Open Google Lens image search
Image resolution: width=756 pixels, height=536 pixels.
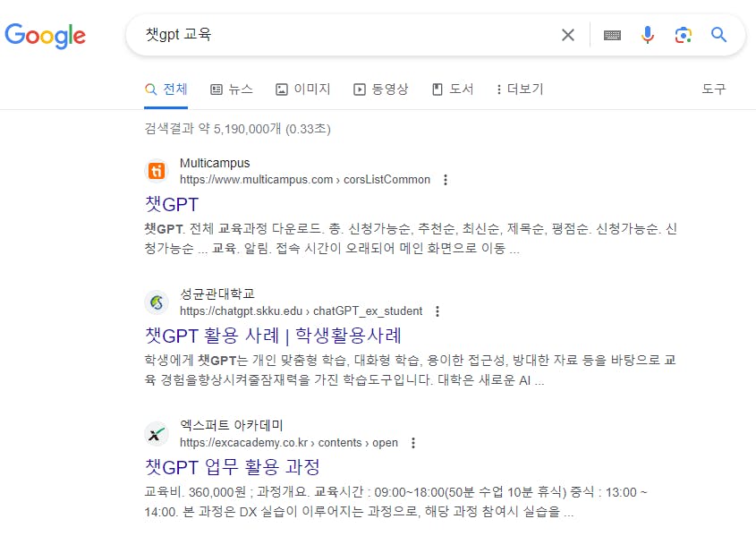click(x=684, y=35)
